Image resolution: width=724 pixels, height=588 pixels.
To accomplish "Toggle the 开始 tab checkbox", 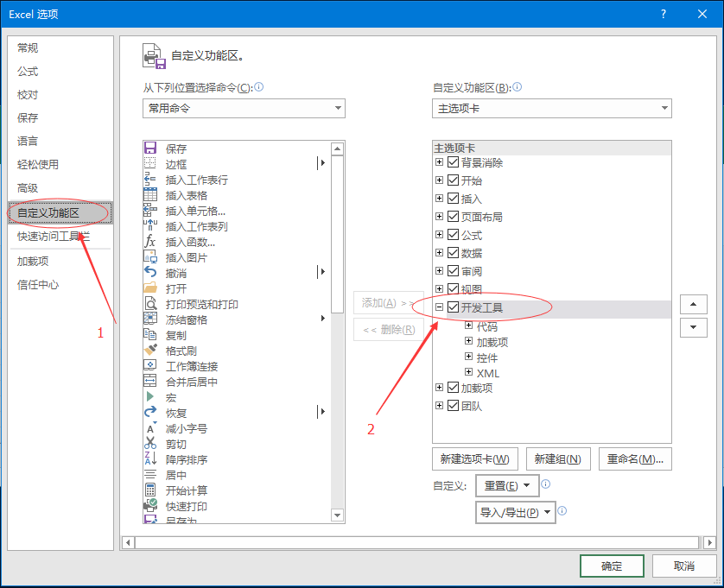I will 453,180.
